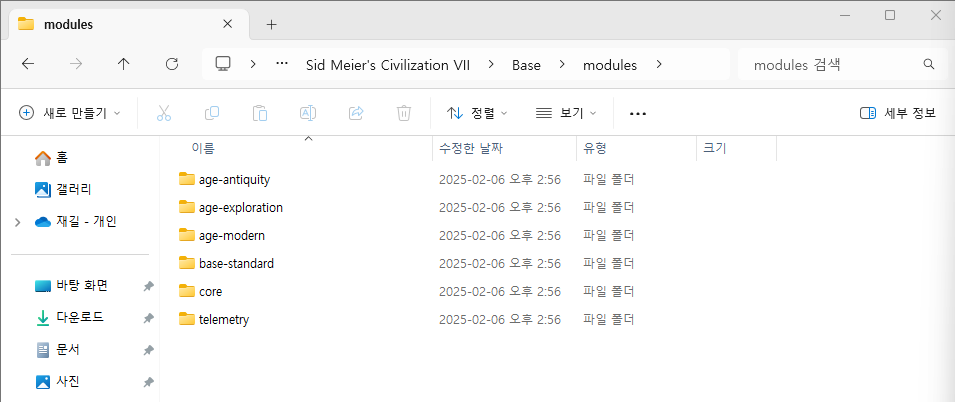Expand the 재길 - 개인 OneDrive tree node
The image size is (955, 402).
point(17,222)
